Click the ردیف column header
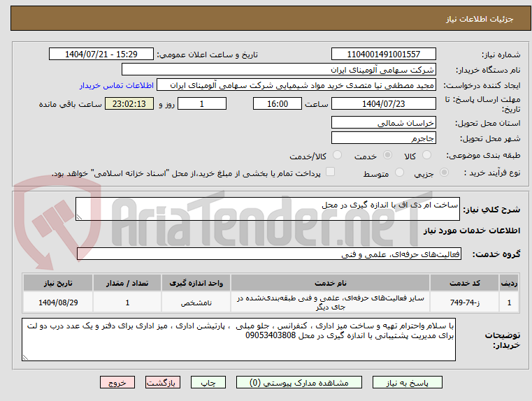The image size is (532, 401). click(x=509, y=283)
